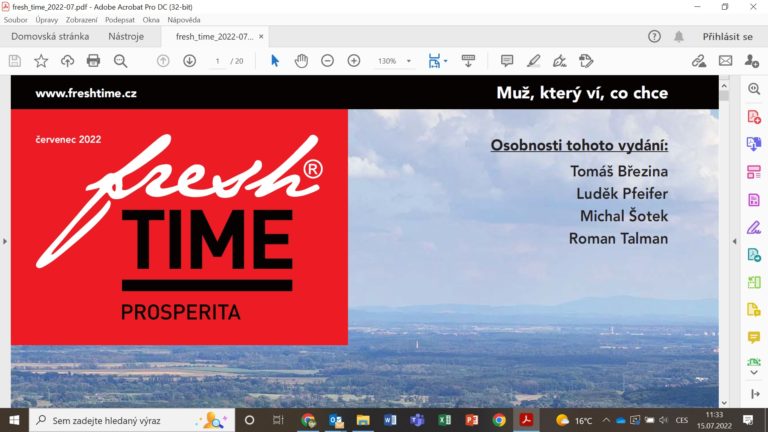Screen dimensions: 768x432
Task: Click the Přihlásit se button
Action: pyautogui.click(x=727, y=37)
